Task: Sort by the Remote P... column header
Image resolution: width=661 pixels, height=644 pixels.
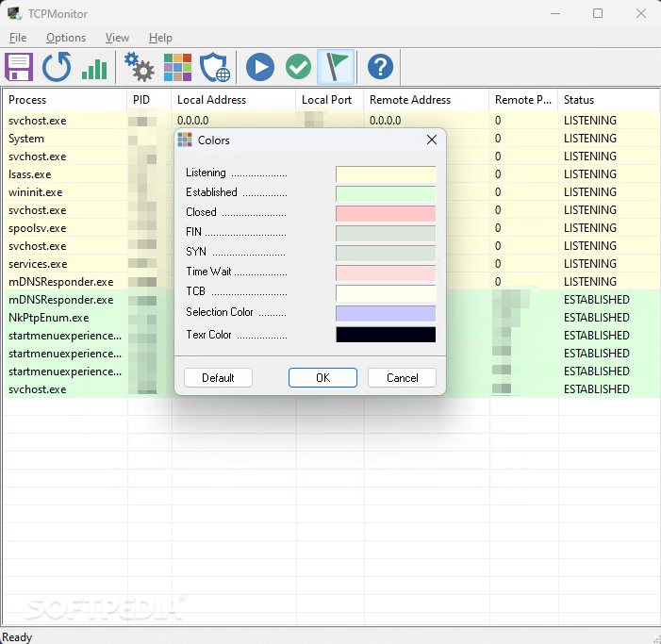Action: (523, 100)
